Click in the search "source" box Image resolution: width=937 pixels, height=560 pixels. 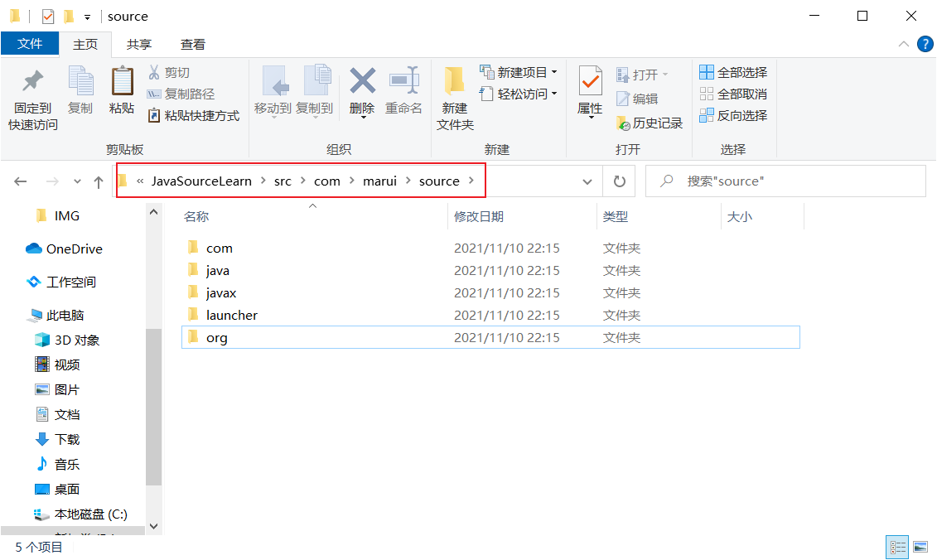[x=795, y=181]
